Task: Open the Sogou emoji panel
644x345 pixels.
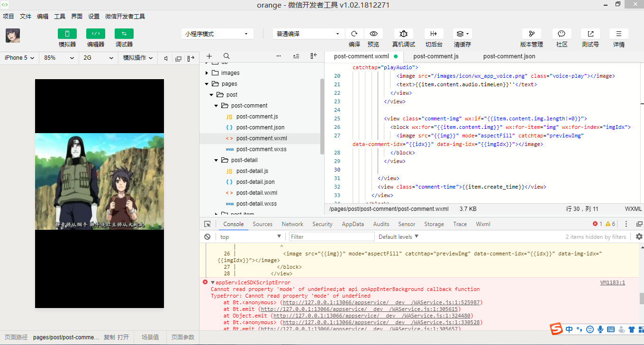Action: pos(590,329)
